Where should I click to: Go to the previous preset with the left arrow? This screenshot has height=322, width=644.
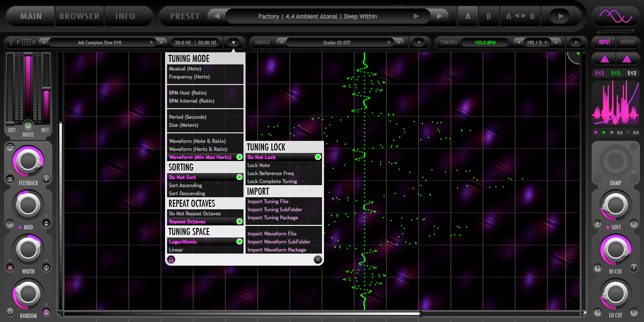(216, 16)
